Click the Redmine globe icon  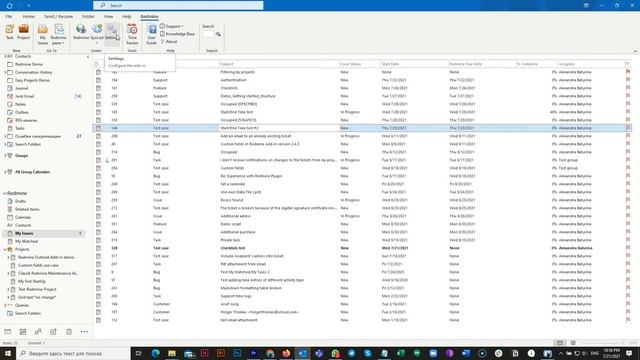(81, 32)
